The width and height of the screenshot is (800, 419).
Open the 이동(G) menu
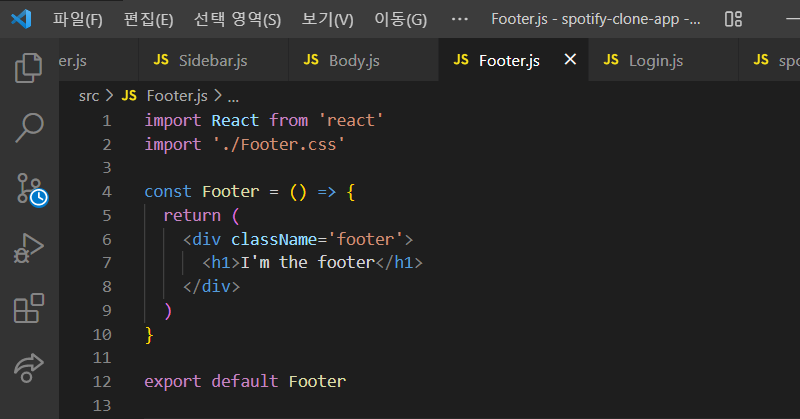[401, 19]
